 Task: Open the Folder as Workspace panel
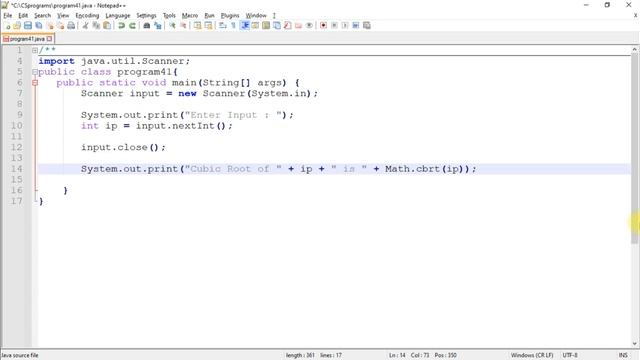pos(298,26)
